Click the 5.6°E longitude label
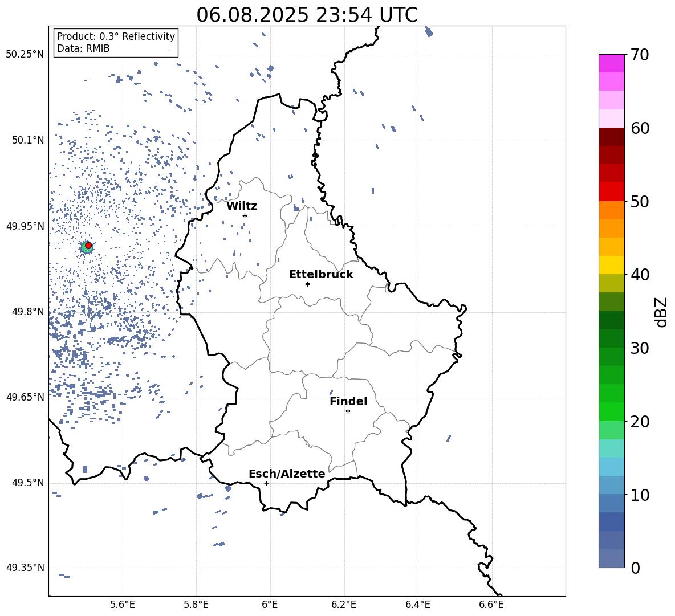 (123, 605)
